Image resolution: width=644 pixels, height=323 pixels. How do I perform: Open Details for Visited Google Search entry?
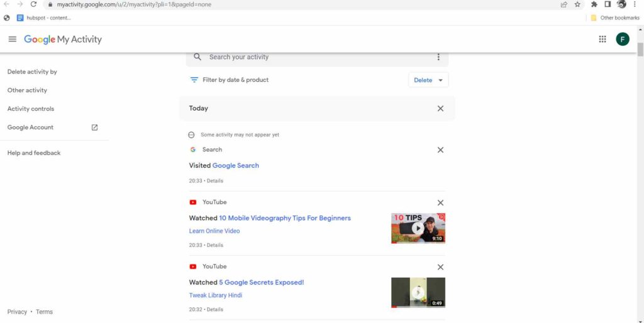215,180
